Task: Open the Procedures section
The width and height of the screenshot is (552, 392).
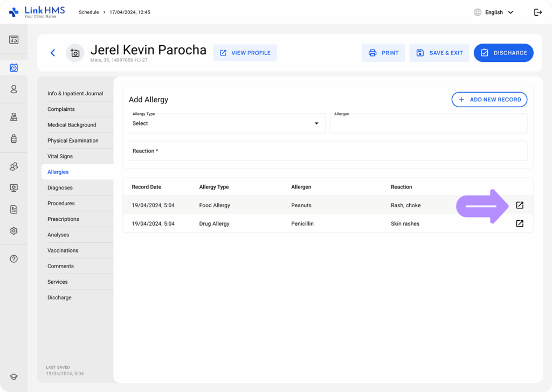Action: click(61, 203)
